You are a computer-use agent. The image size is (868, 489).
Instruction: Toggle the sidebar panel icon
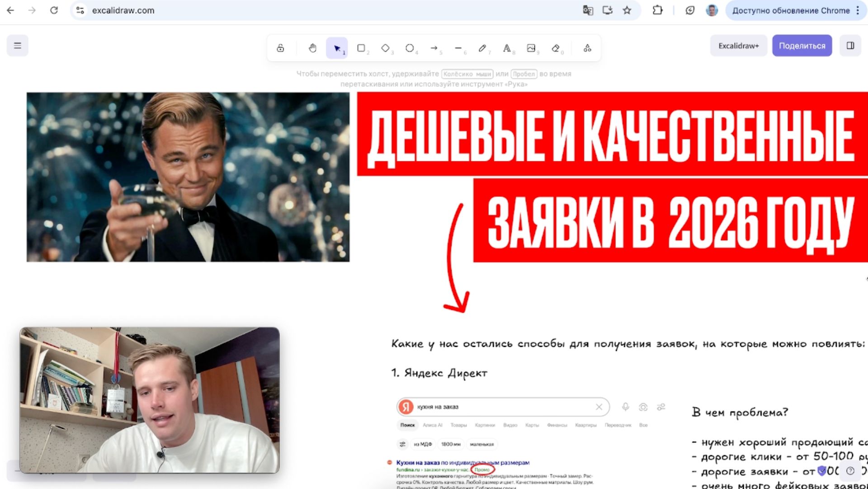point(850,46)
